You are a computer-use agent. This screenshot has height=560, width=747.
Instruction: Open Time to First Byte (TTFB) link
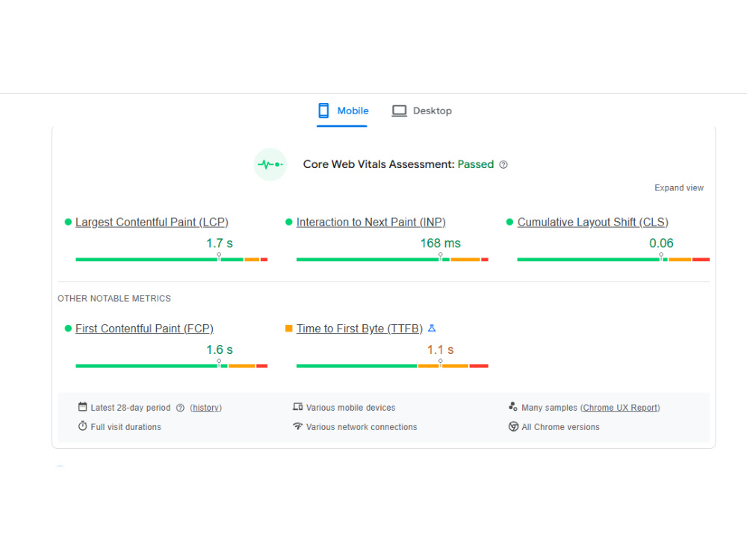(x=359, y=329)
